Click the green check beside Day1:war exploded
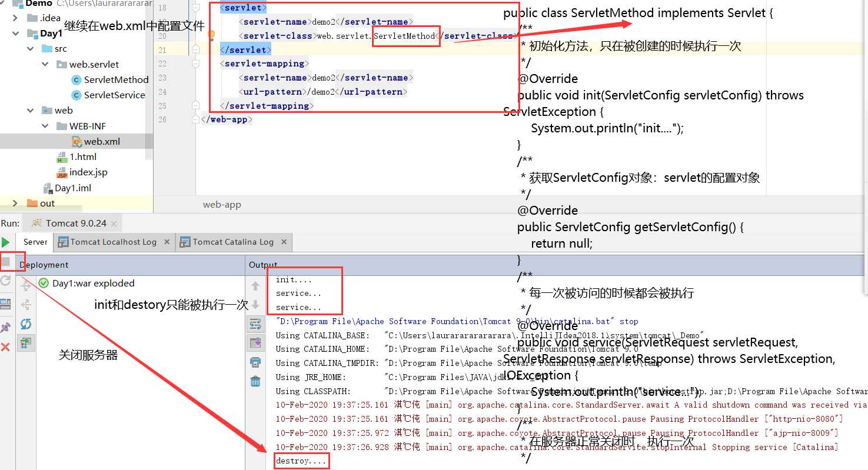Screen dimensions: 868x470 coord(44,283)
